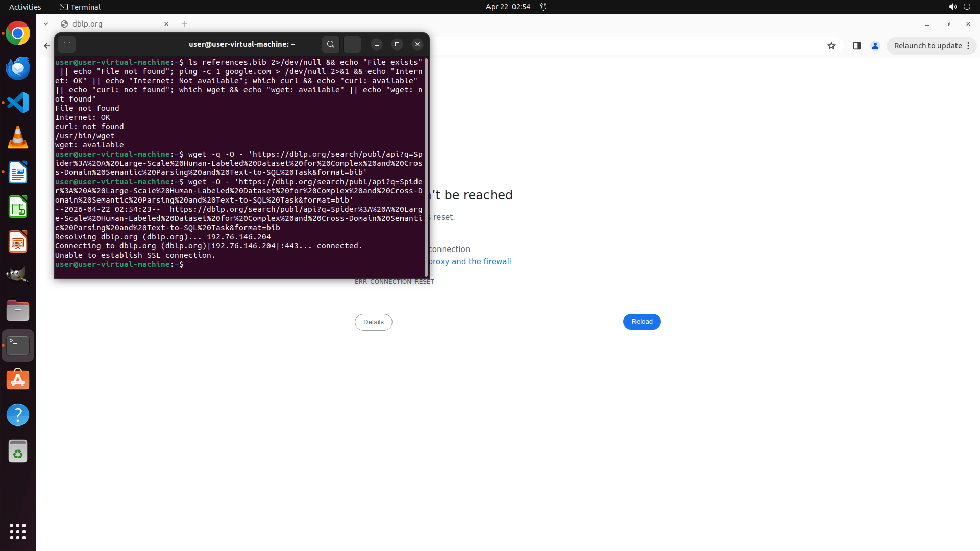This screenshot has height=551, width=980.
Task: Reload the unreachable page
Action: click(x=642, y=321)
